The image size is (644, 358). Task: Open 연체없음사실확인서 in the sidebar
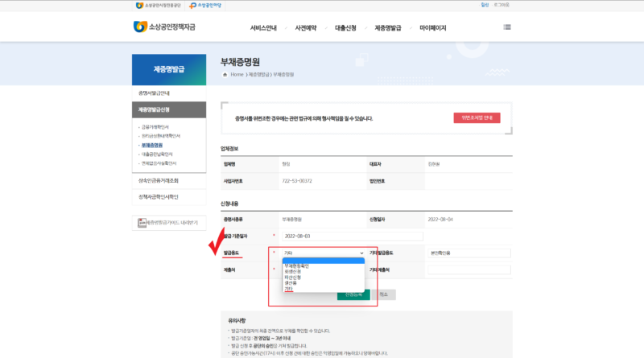pos(159,163)
